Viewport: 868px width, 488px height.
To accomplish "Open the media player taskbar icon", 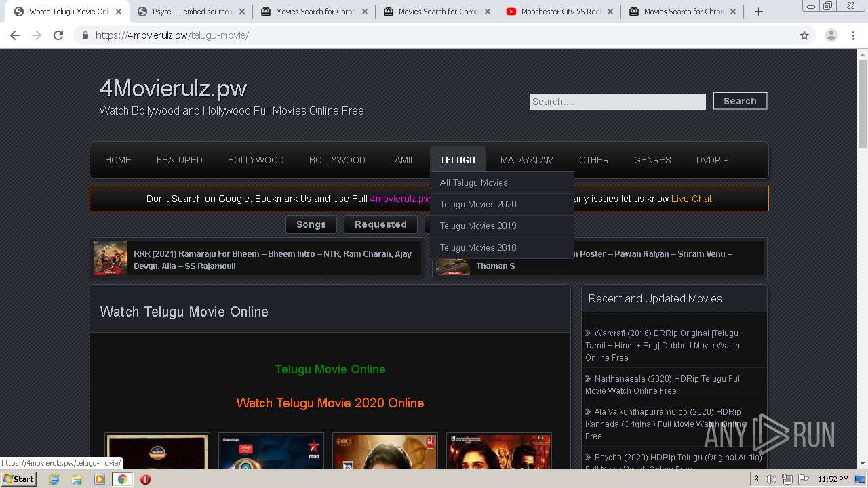I will 100,479.
